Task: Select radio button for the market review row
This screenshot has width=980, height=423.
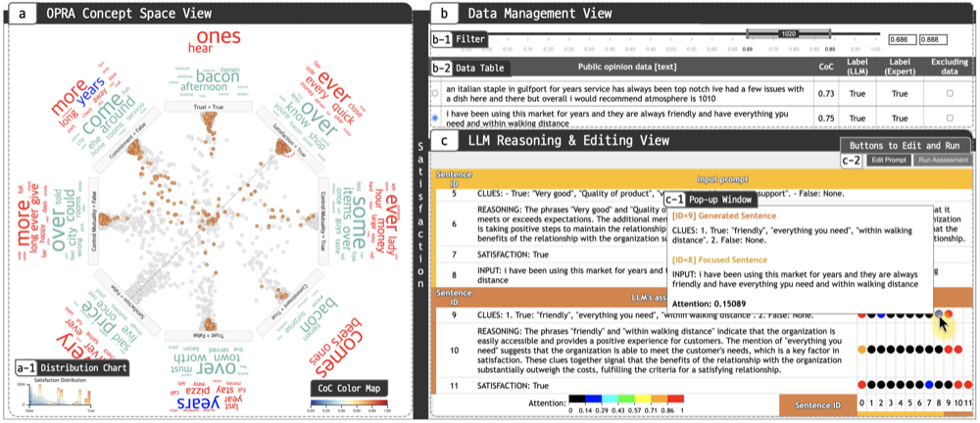Action: click(434, 117)
